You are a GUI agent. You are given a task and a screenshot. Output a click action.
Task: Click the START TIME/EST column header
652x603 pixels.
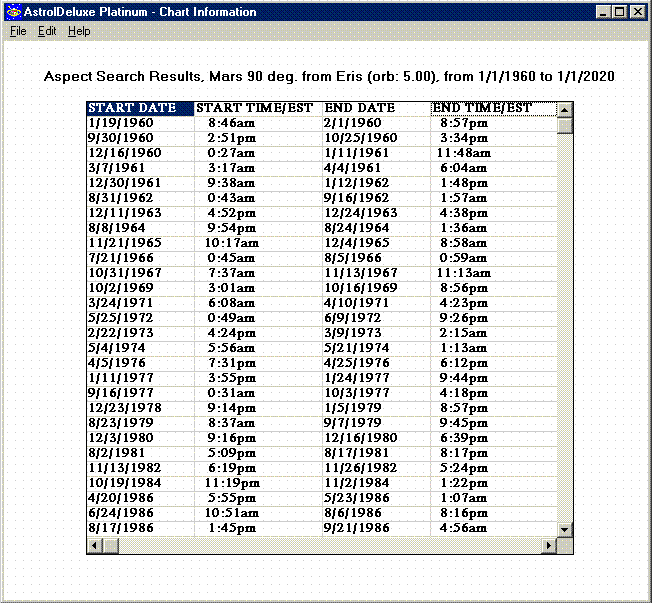[x=258, y=108]
